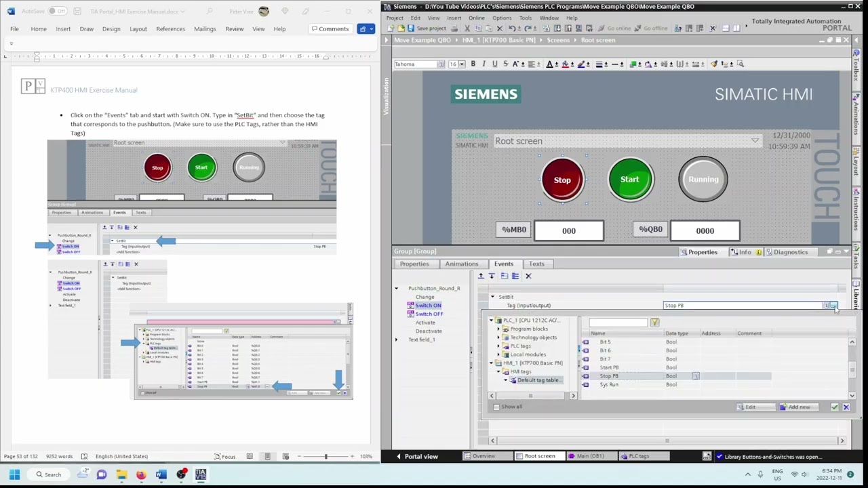Expand Local modules in tag picker tree
This screenshot has height=488, width=868.
pyautogui.click(x=498, y=354)
